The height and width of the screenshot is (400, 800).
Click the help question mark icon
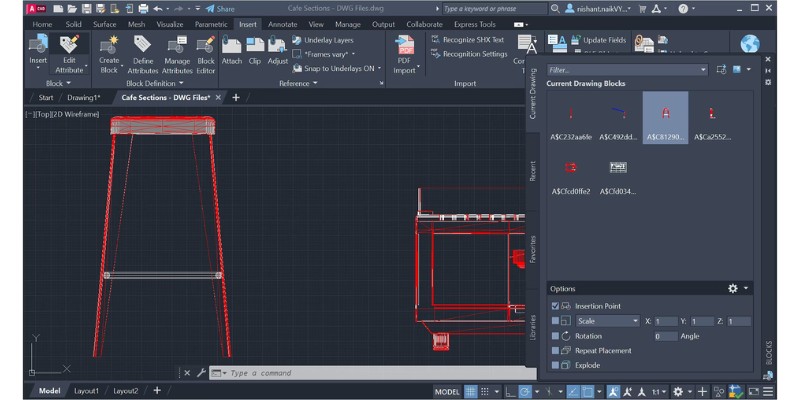tap(683, 9)
